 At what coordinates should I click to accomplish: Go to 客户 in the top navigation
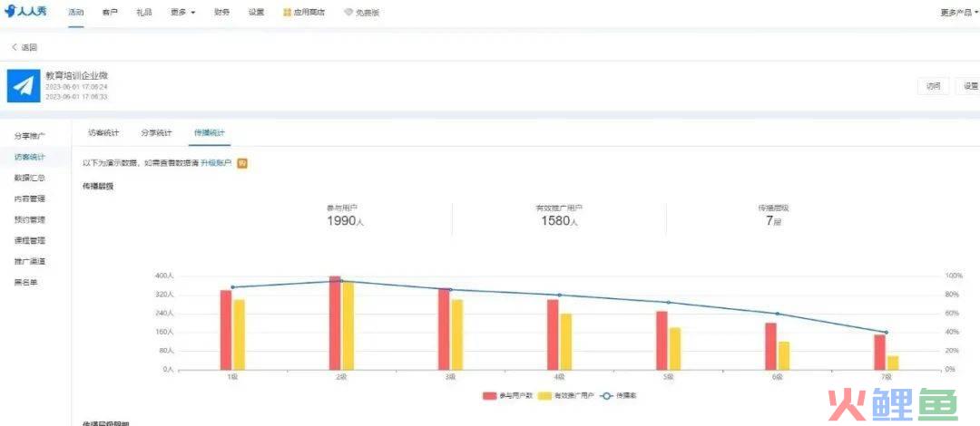tap(110, 13)
